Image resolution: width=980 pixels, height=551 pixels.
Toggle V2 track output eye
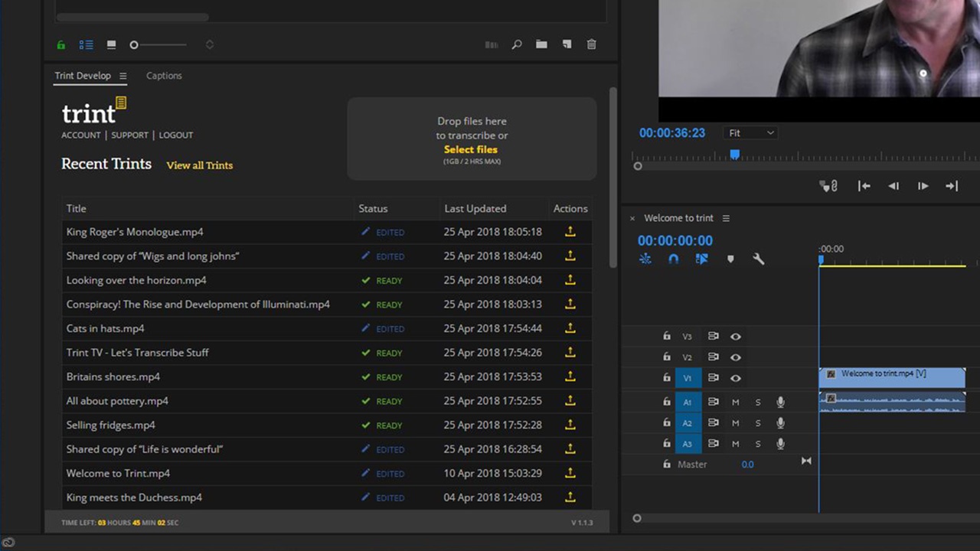pos(735,357)
